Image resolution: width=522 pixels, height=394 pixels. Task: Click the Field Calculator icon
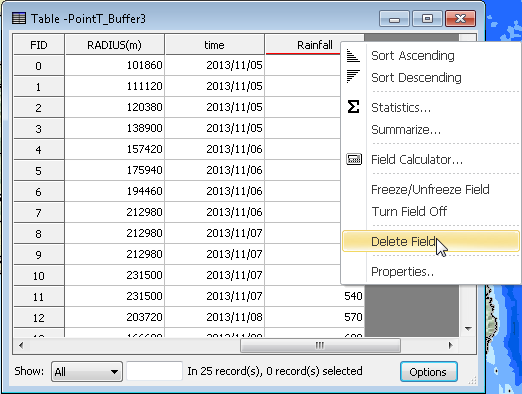pos(354,159)
